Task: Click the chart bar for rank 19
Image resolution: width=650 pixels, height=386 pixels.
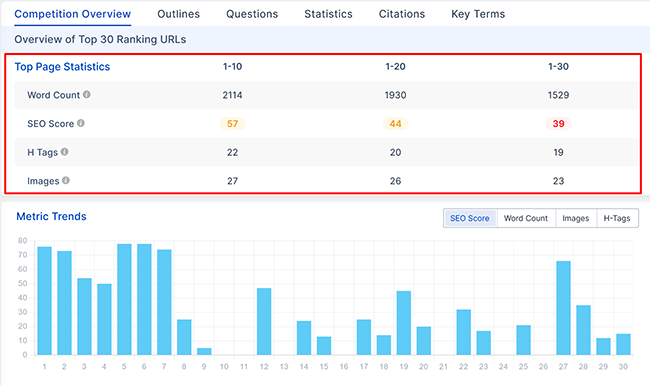Action: point(404,323)
